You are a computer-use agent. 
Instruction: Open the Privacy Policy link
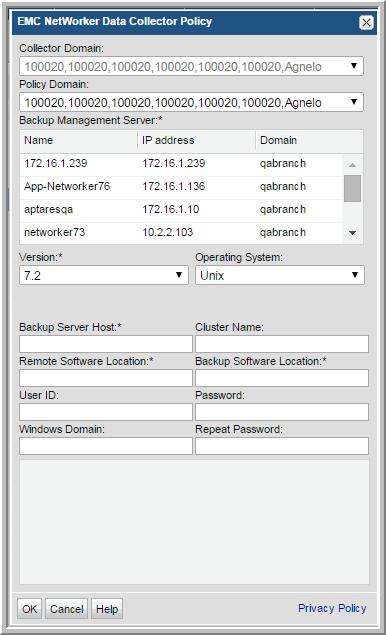pyautogui.click(x=332, y=608)
